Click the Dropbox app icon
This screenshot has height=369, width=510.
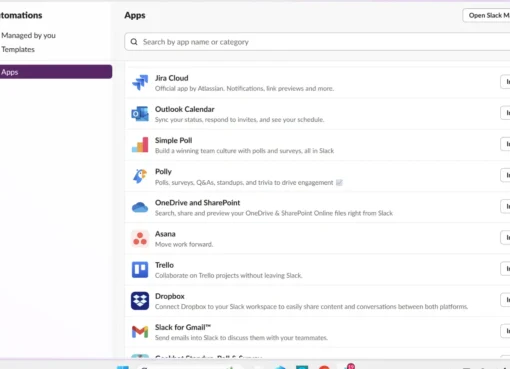tap(140, 301)
